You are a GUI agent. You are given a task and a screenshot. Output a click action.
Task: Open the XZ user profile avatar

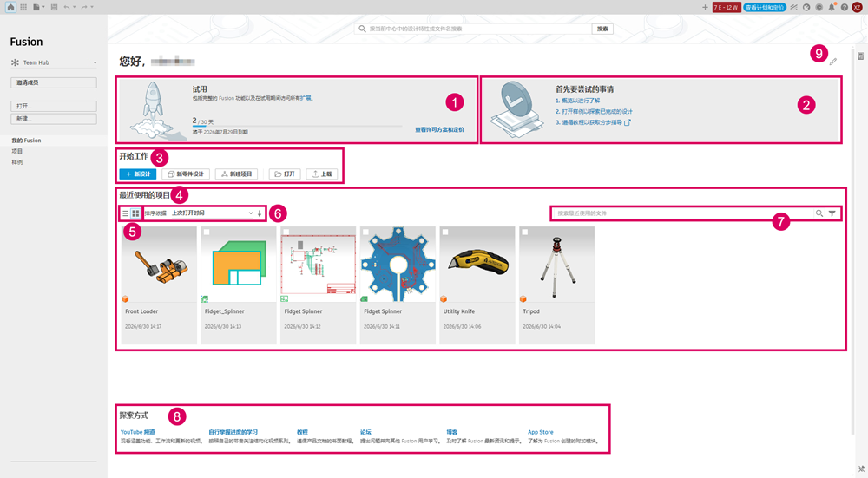click(857, 7)
